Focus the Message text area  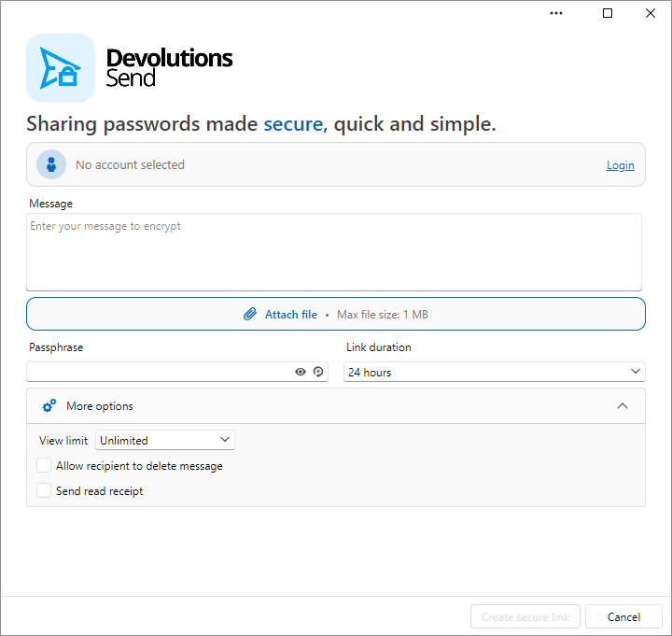(x=334, y=252)
